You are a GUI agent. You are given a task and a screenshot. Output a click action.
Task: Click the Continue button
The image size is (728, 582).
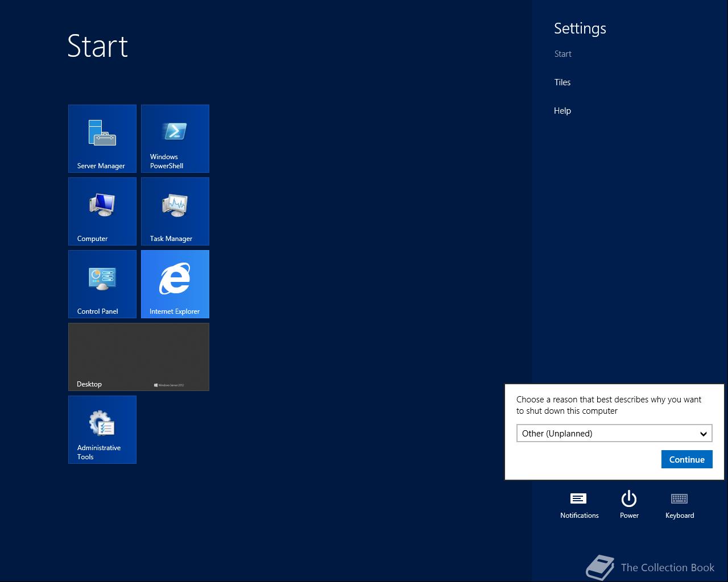pyautogui.click(x=686, y=459)
